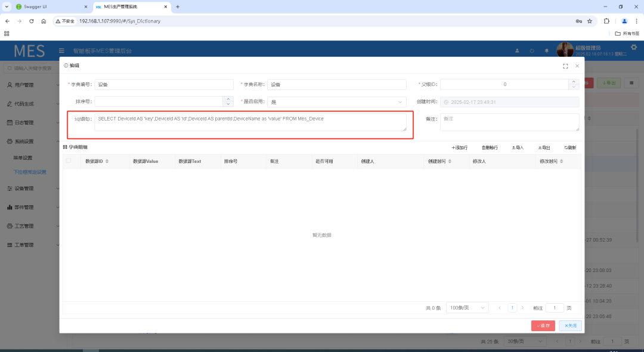Open the 设备管理 sidebar menu item

click(24, 188)
